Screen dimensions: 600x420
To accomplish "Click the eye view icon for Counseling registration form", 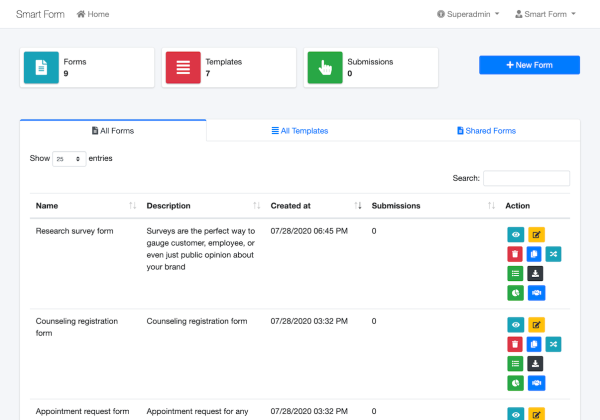I will (x=516, y=324).
